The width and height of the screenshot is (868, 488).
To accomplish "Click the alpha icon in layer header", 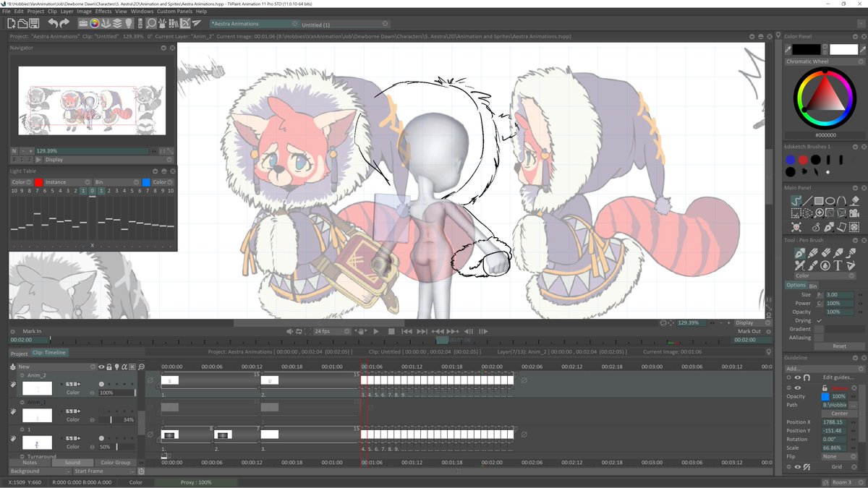I will coord(125,367).
